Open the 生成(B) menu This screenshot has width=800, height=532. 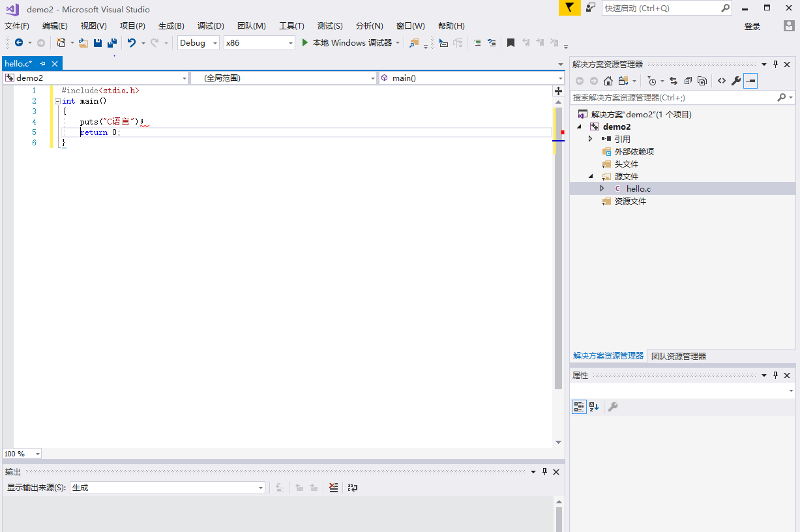tap(171, 26)
